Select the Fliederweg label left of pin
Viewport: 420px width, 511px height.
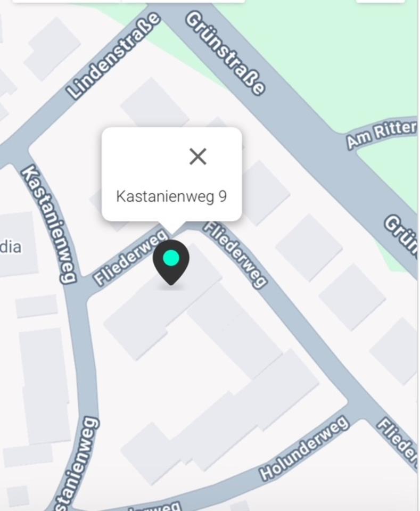coord(130,257)
